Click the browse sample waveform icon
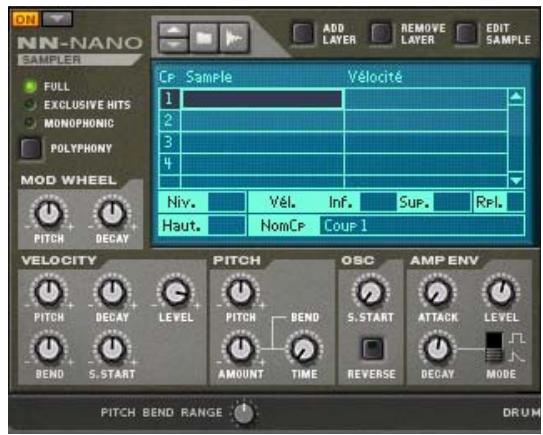The height and width of the screenshot is (435, 543). coord(234,38)
